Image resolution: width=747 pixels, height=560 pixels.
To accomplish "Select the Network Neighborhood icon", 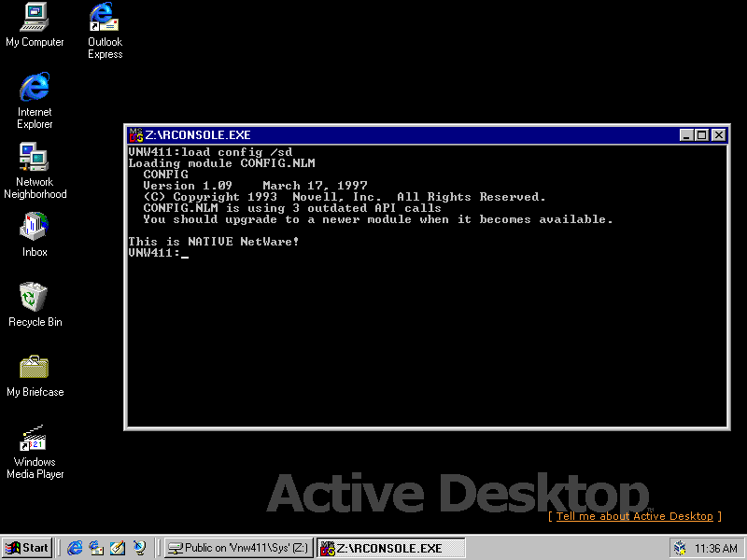I will (35, 171).
